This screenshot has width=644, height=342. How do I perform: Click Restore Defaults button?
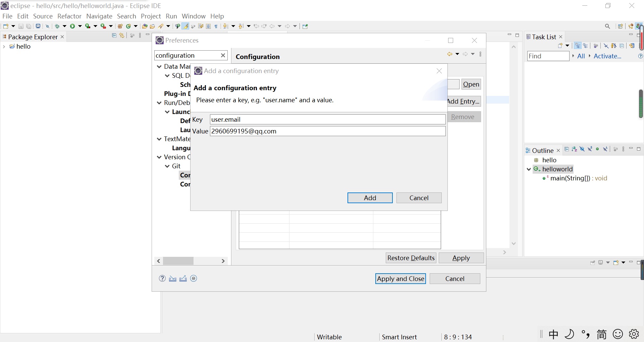[411, 258]
